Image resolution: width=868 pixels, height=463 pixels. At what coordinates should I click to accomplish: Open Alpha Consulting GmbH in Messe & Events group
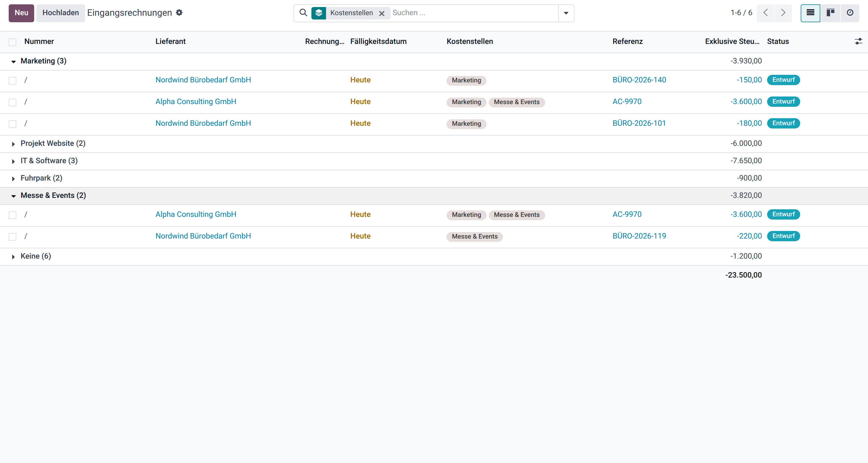[x=196, y=214]
